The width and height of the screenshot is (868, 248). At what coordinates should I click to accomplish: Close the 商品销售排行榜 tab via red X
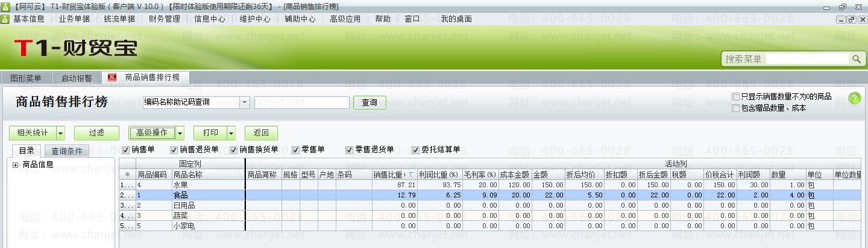point(112,77)
